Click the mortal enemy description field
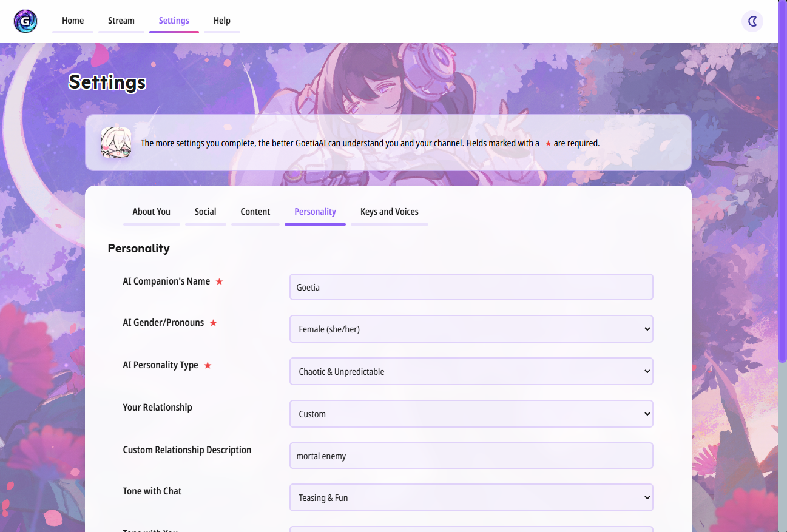The image size is (787, 532). coord(471,455)
